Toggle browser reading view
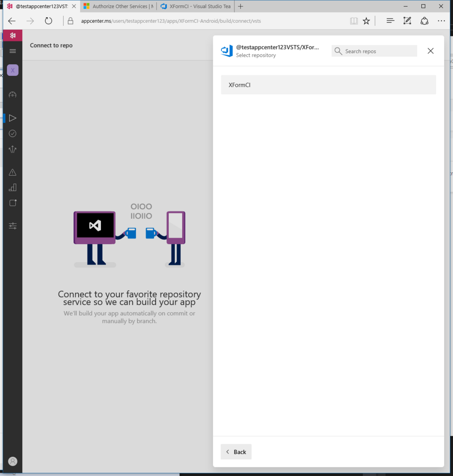 (353, 21)
